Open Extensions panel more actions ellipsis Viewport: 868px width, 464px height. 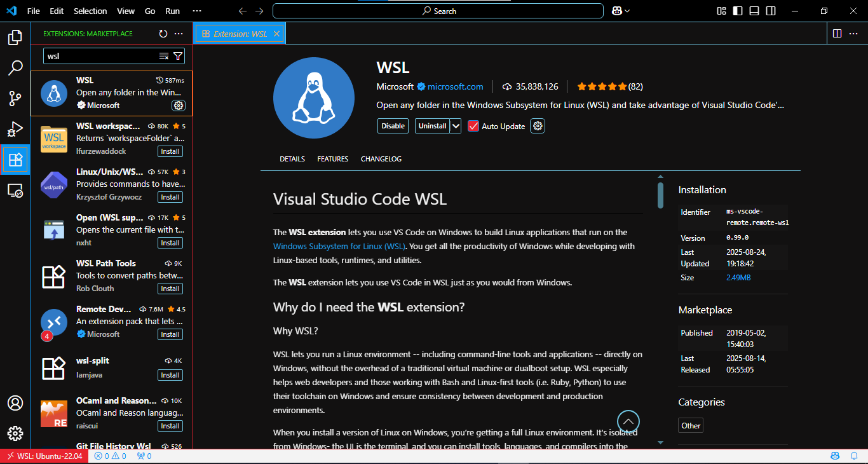click(179, 34)
